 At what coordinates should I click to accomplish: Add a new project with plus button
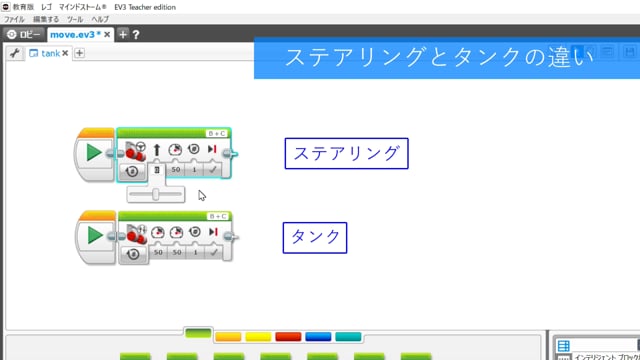click(x=123, y=35)
